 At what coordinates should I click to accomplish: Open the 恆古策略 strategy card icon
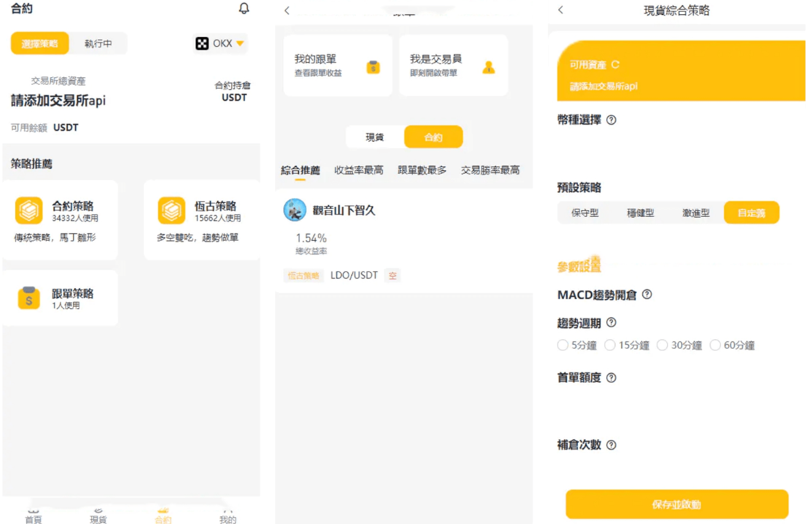click(171, 211)
